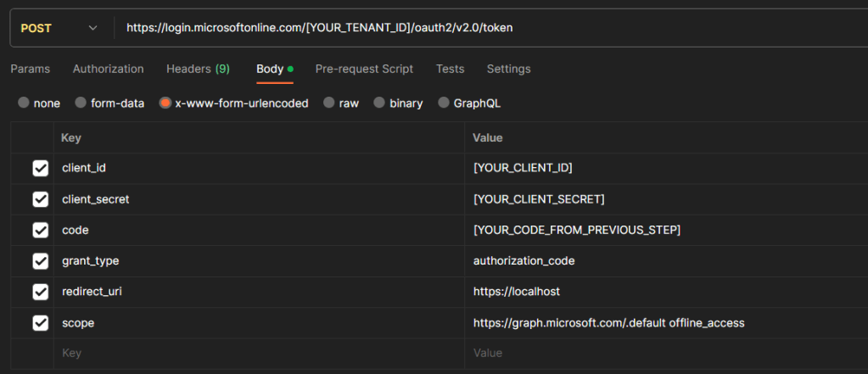Click the empty Key placeholder field
Screen dimensions: 868x374
(x=255, y=354)
